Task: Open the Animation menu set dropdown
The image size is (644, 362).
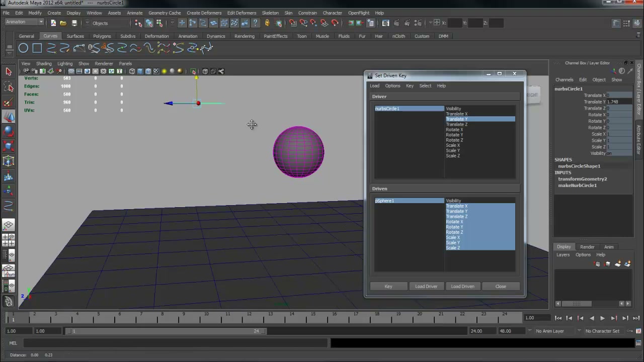Action: pos(25,22)
